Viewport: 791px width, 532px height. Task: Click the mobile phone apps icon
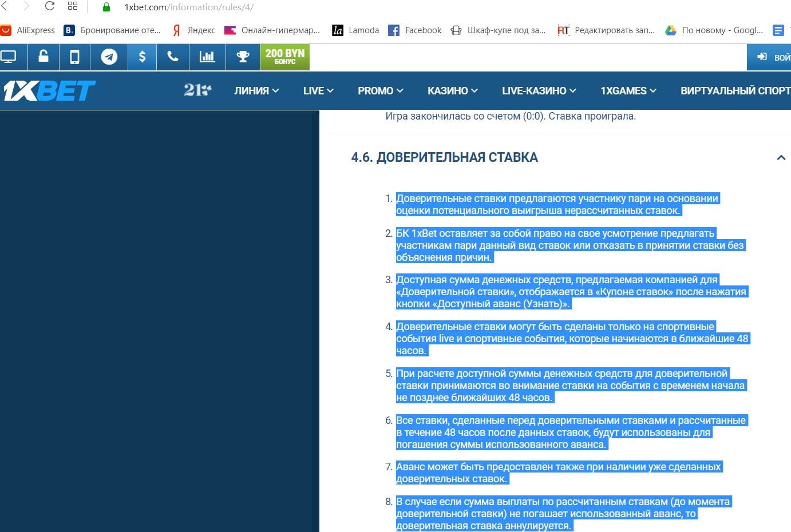74,57
